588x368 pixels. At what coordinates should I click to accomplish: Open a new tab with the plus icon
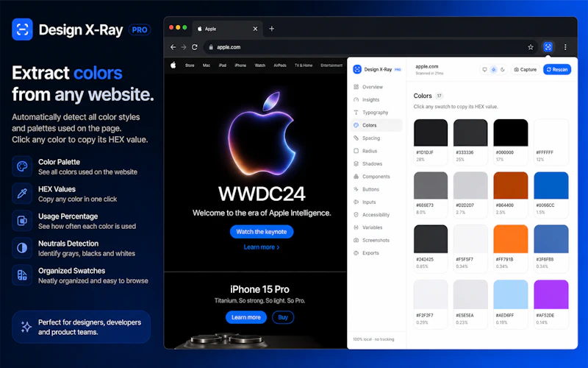[x=271, y=29]
